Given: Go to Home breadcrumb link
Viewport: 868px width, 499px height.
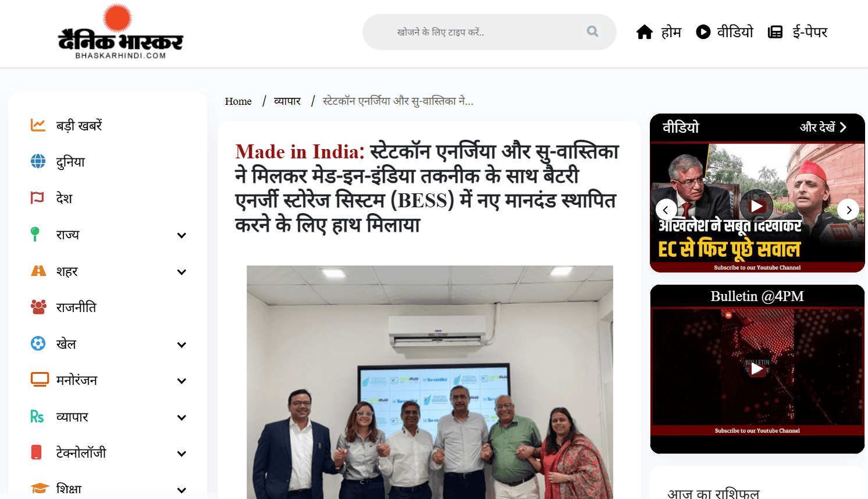Looking at the screenshot, I should tap(239, 101).
